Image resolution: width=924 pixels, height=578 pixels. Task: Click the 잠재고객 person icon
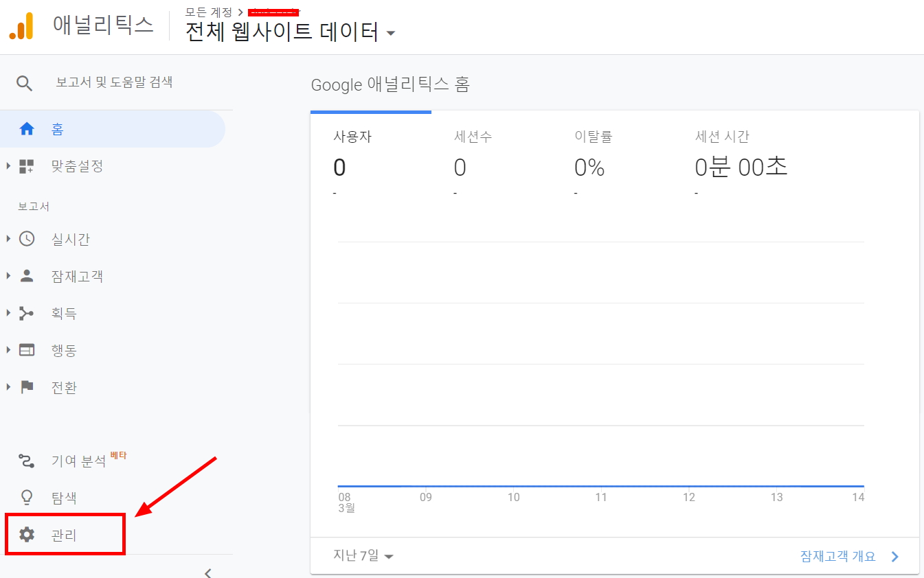click(27, 276)
